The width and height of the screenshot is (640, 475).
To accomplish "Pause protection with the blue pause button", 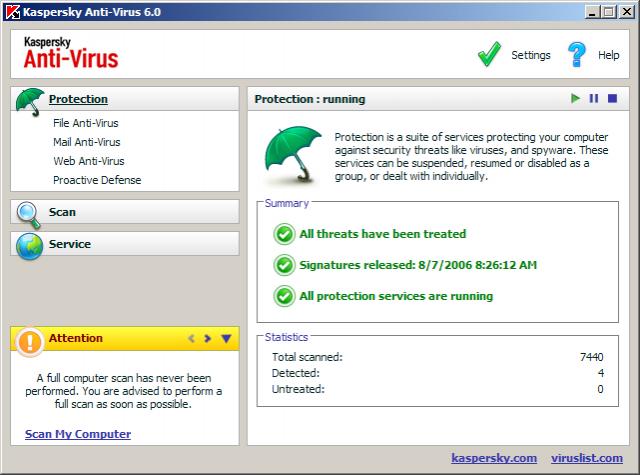I will pyautogui.click(x=594, y=98).
